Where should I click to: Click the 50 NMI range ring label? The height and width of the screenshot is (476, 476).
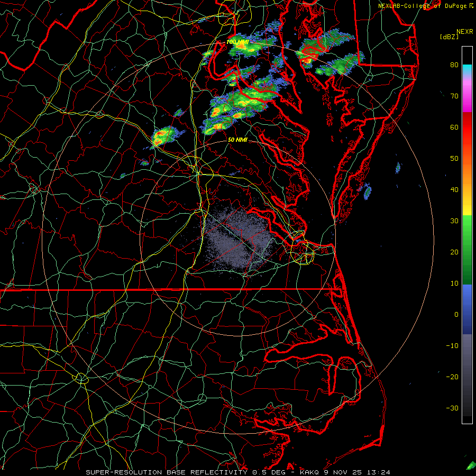pyautogui.click(x=237, y=140)
